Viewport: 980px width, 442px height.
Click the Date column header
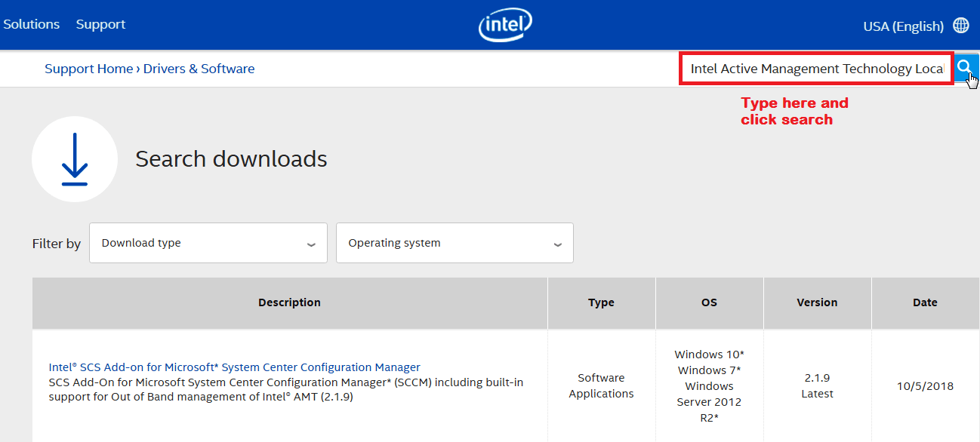tap(925, 302)
